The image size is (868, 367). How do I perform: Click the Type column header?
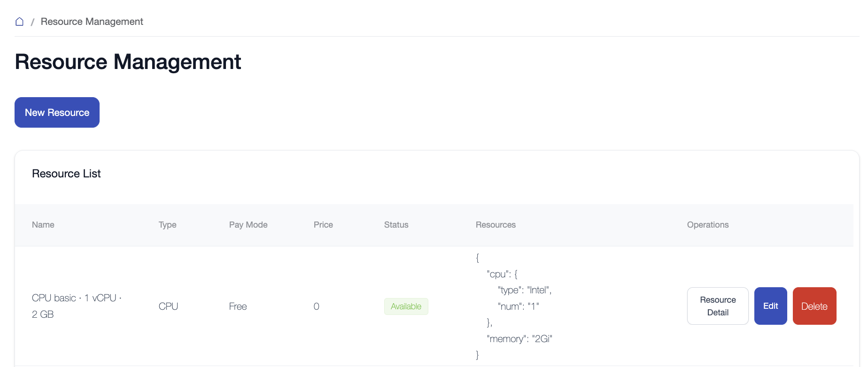tap(167, 225)
